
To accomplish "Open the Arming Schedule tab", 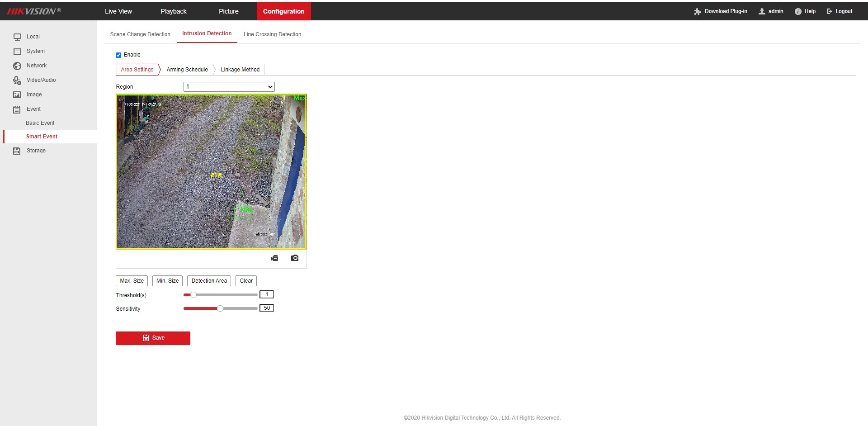I will click(187, 70).
